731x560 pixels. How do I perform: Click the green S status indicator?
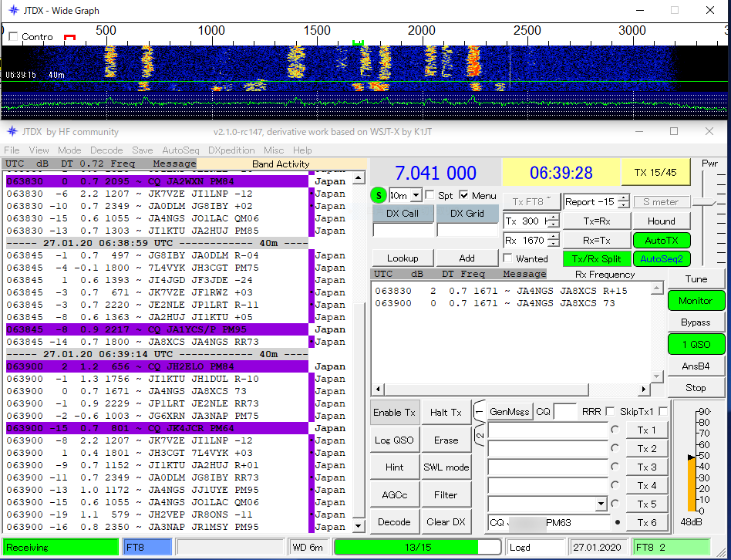click(x=379, y=196)
